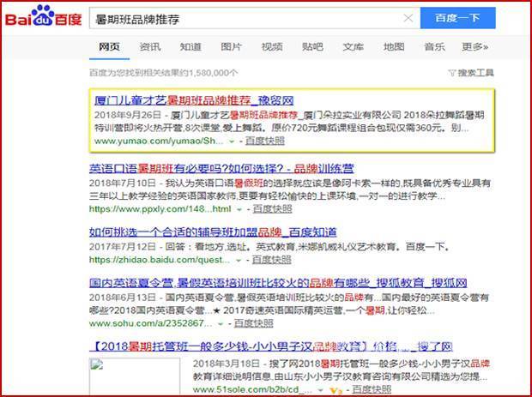Switch to the 资讯 tab
532x397 pixels.
(x=150, y=47)
